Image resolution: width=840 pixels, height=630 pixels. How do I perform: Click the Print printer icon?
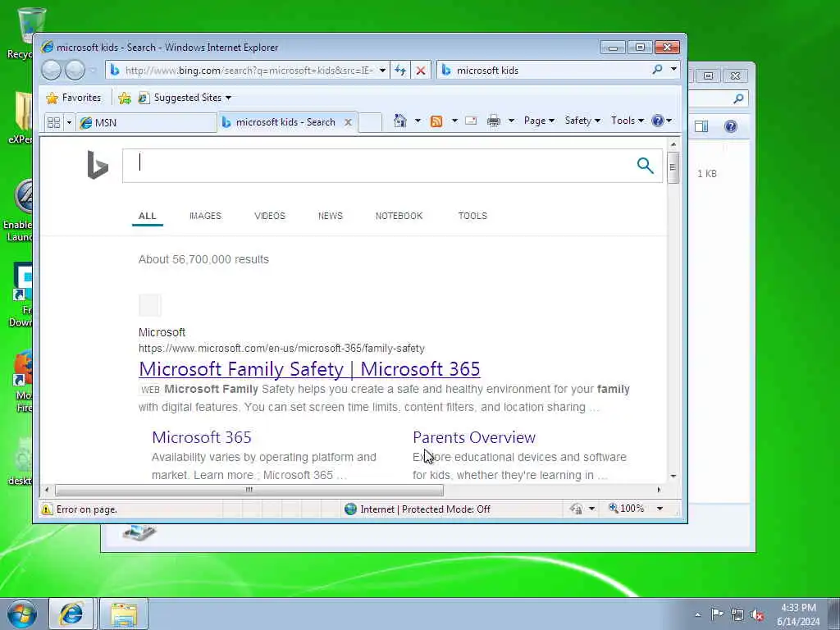493,121
